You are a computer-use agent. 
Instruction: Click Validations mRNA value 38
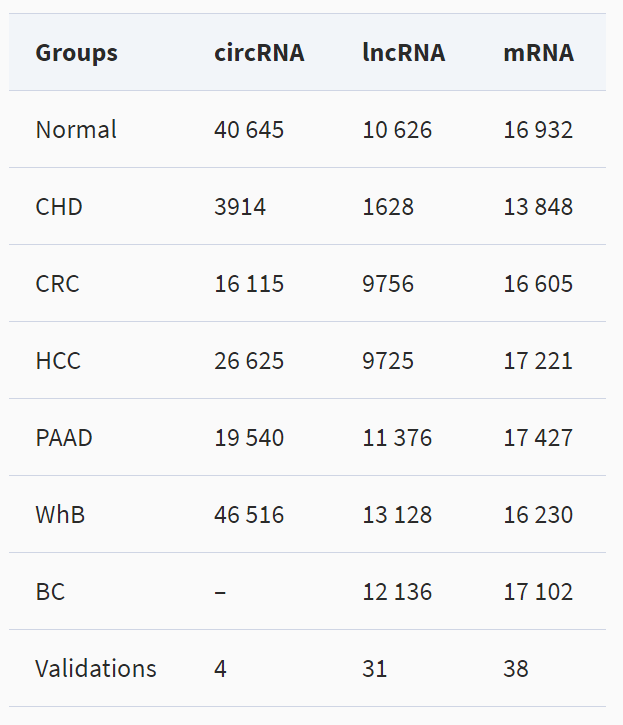click(x=516, y=669)
